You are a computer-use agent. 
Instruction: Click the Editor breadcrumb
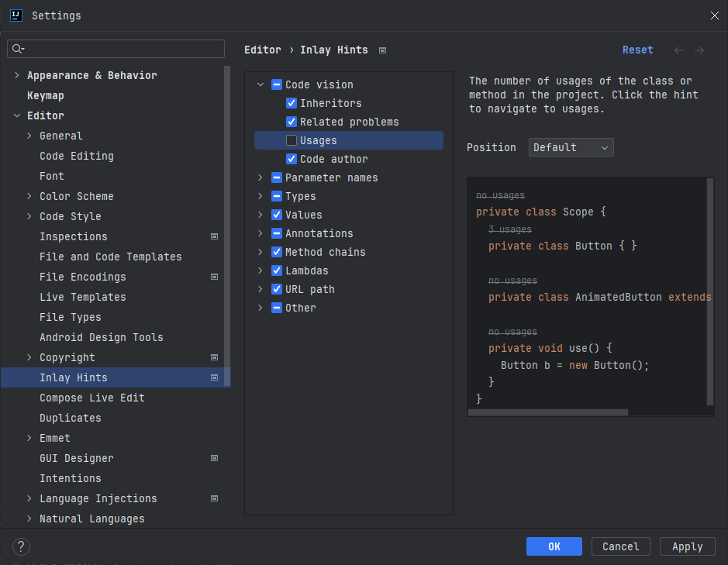[263, 50]
